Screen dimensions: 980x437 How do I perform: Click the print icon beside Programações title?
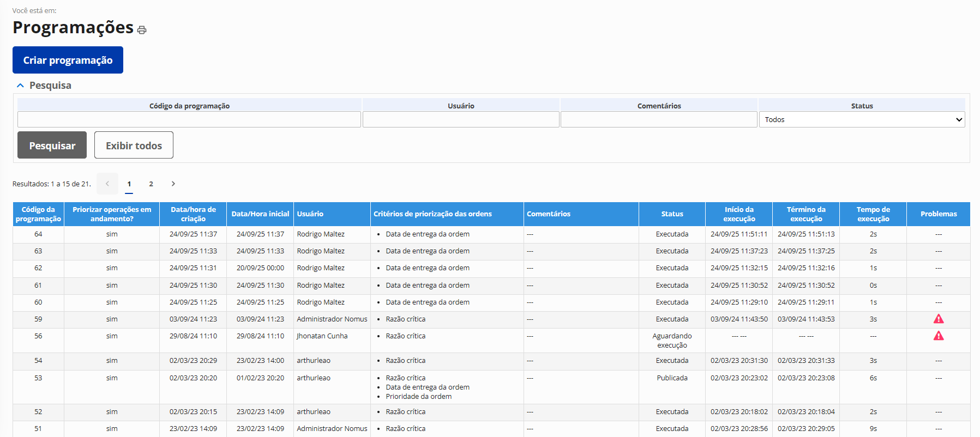click(x=142, y=30)
